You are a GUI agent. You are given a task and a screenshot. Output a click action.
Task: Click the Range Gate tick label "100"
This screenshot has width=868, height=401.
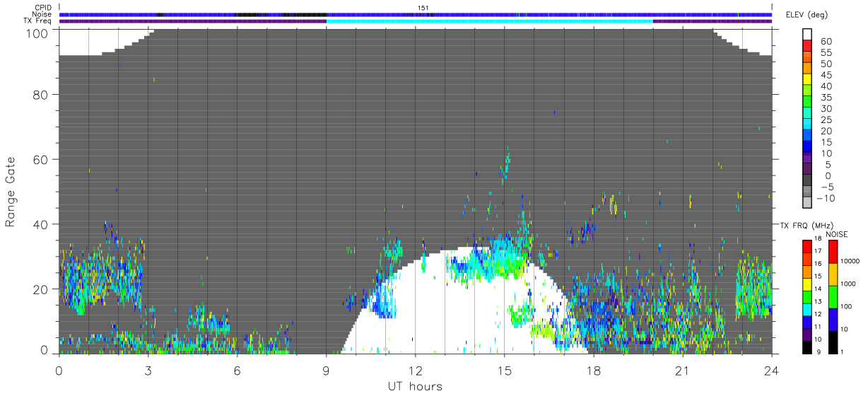click(37, 33)
